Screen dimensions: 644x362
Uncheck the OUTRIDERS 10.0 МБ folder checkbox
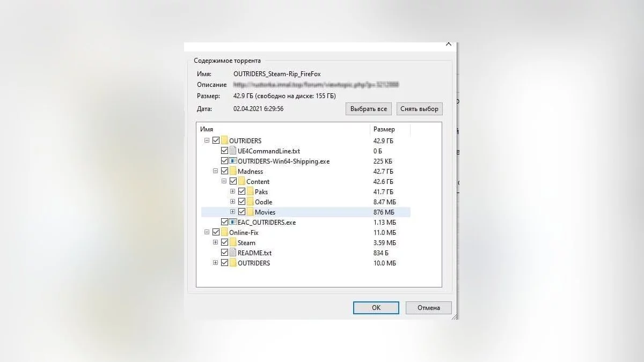(x=224, y=263)
